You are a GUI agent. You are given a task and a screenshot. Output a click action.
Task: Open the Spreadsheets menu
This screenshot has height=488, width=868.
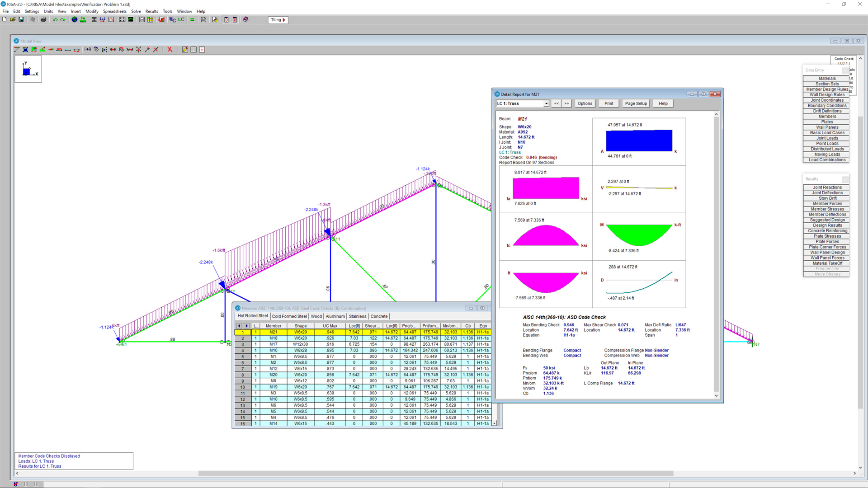(x=114, y=11)
